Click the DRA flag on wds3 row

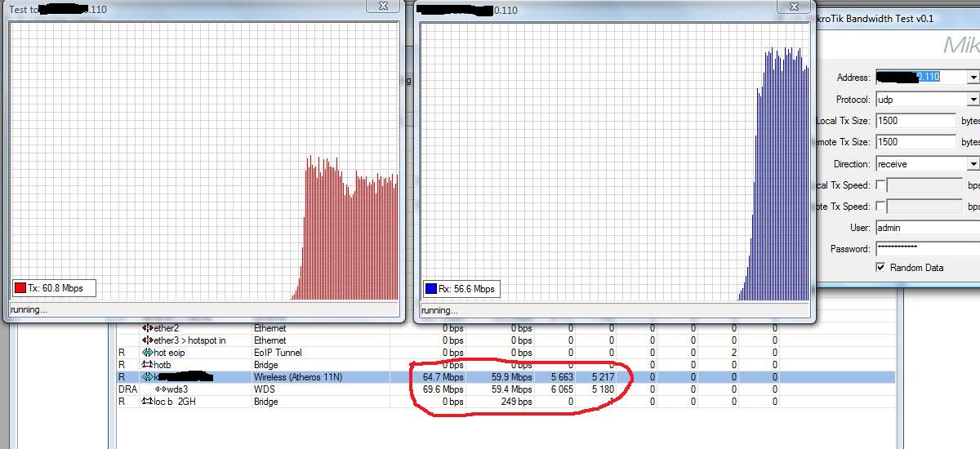(x=127, y=389)
